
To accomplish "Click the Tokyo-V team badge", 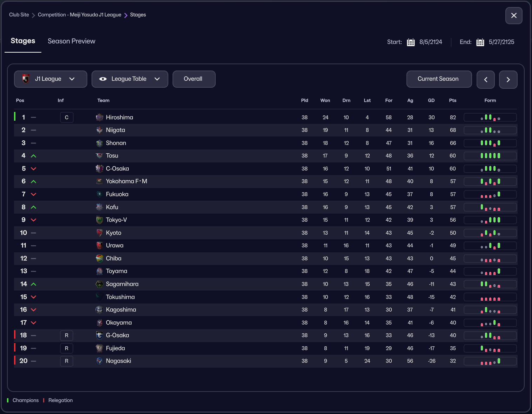I will coord(100,220).
